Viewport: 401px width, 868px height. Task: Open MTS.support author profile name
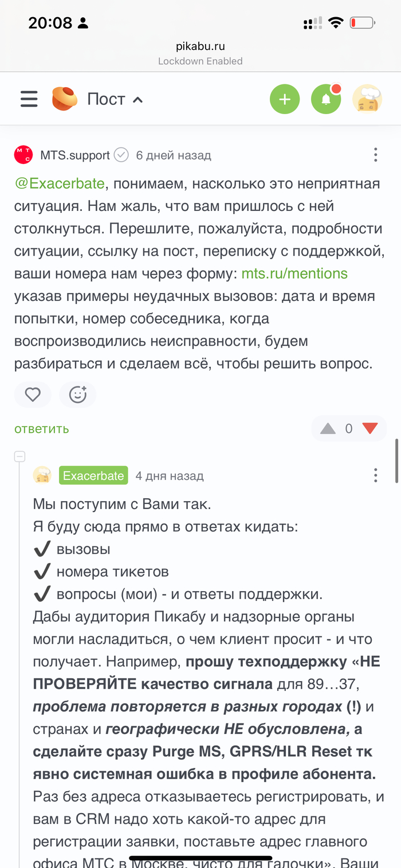pos(75,155)
